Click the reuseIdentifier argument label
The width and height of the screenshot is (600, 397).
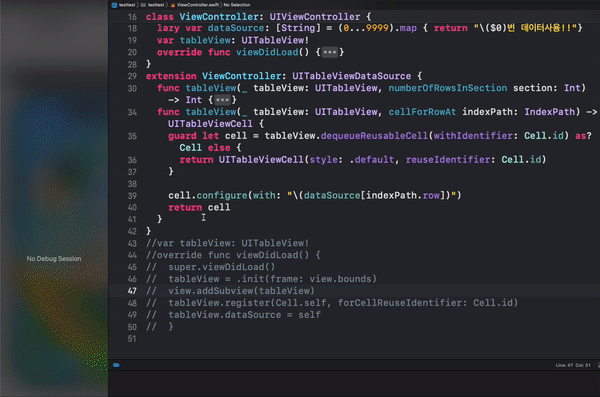click(x=448, y=159)
